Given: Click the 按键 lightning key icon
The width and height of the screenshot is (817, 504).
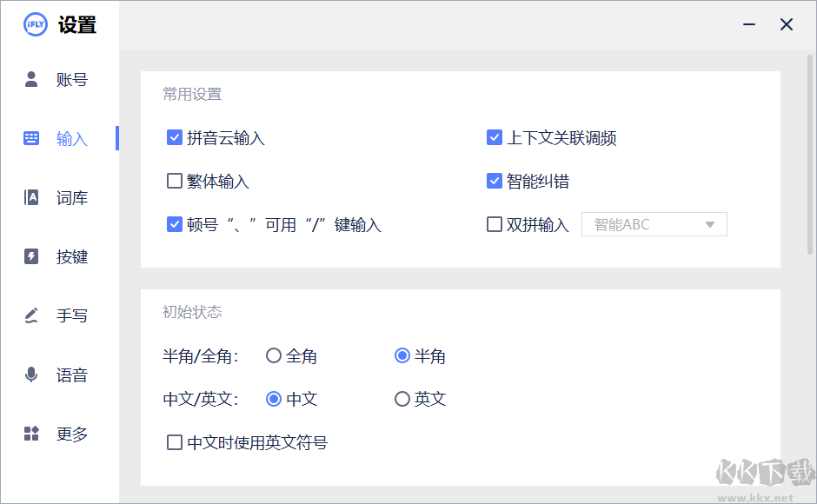Looking at the screenshot, I should click(x=31, y=256).
